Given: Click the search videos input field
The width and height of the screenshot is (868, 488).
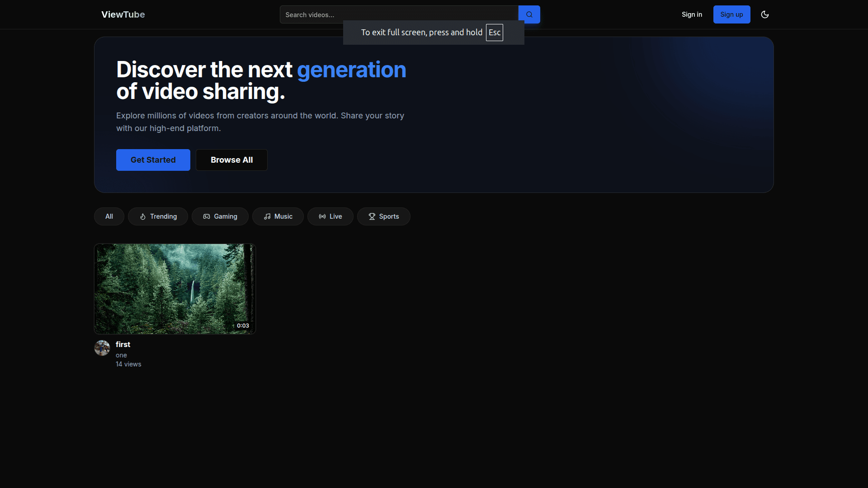Looking at the screenshot, I should point(398,14).
